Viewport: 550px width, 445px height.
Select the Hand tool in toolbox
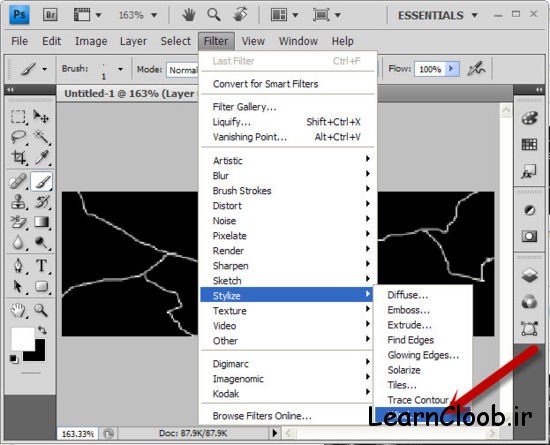pyautogui.click(x=18, y=310)
